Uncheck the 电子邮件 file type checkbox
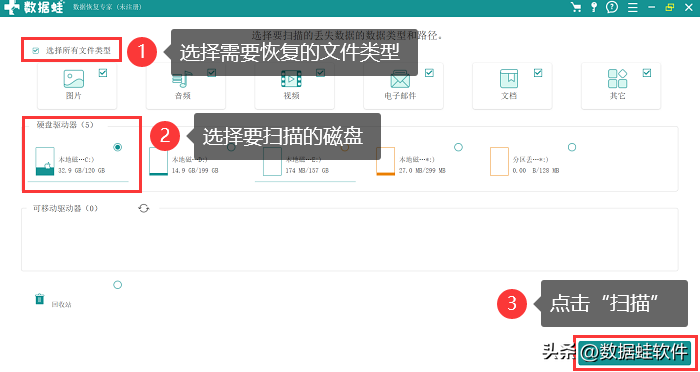Image resolution: width=700 pixels, height=372 pixels. pos(429,73)
